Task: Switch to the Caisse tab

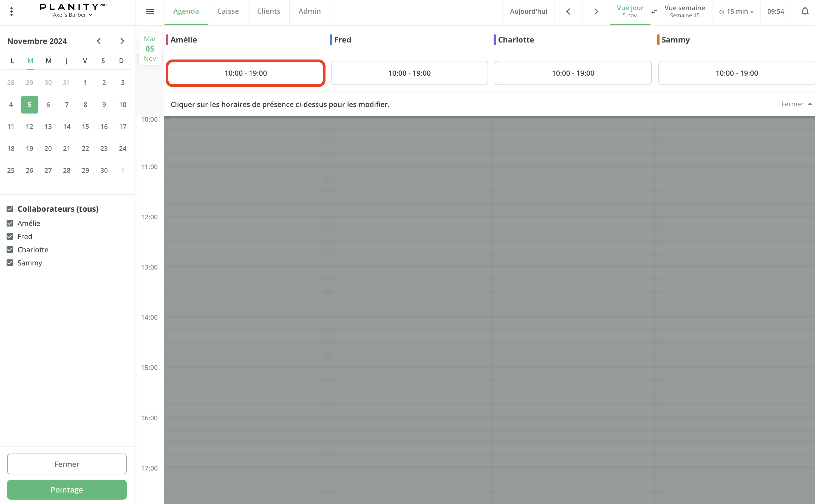Action: coord(228,11)
